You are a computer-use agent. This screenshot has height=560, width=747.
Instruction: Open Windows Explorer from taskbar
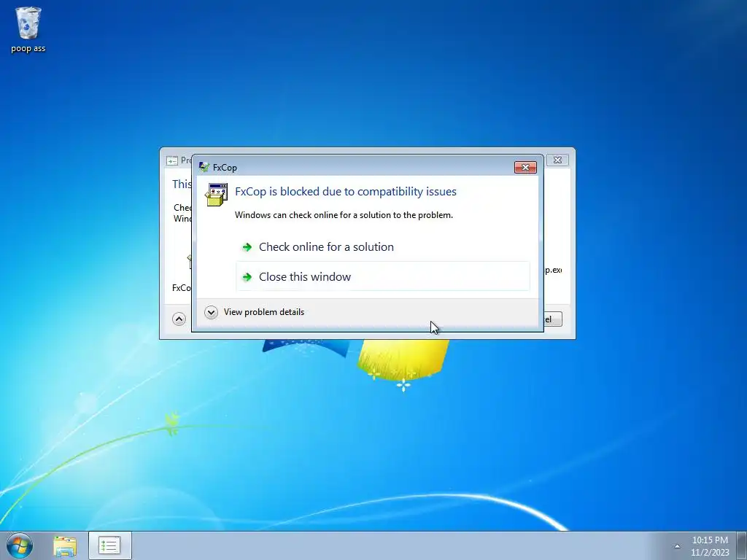[x=65, y=546]
